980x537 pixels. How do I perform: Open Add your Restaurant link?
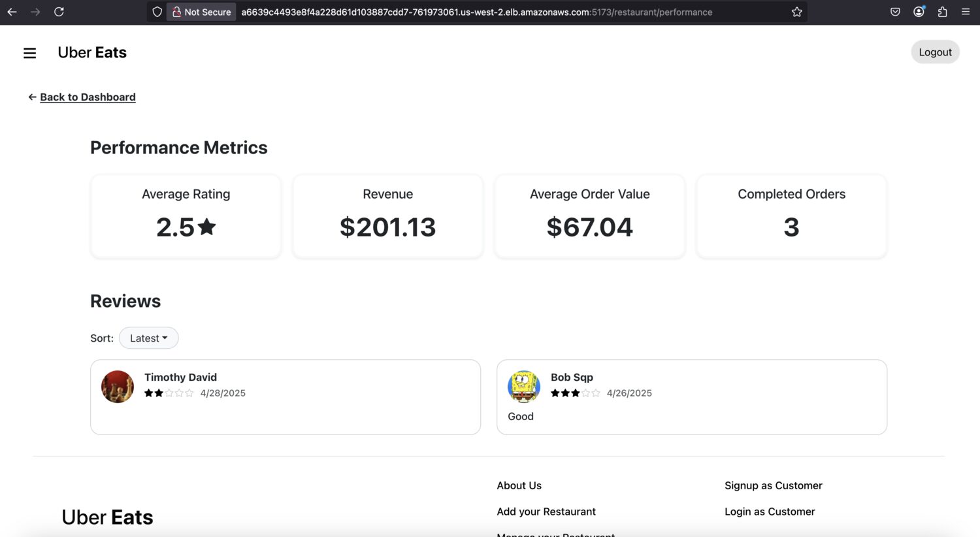click(546, 512)
